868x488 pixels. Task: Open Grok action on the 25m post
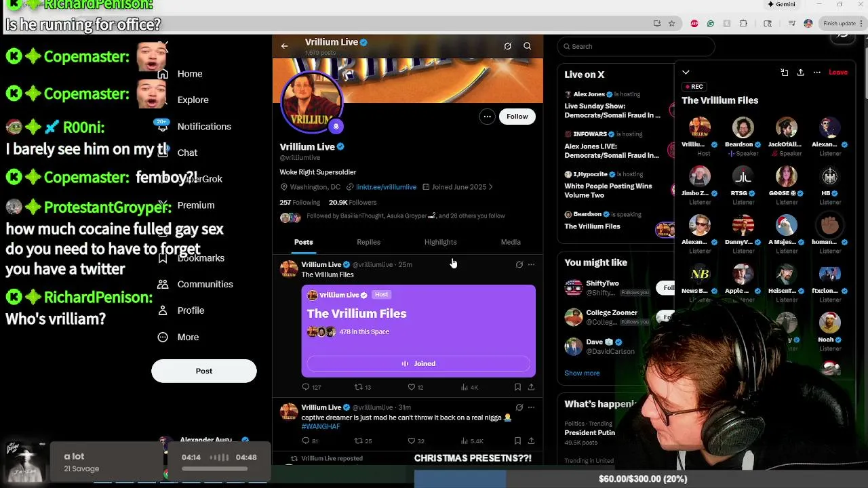519,264
